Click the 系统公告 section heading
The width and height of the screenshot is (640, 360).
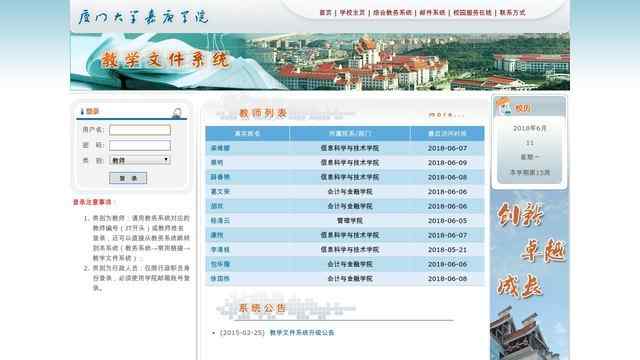262,308
